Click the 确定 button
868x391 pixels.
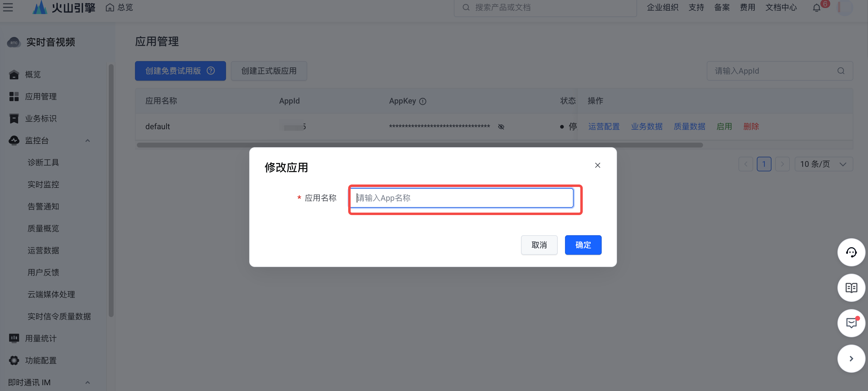[x=583, y=245]
